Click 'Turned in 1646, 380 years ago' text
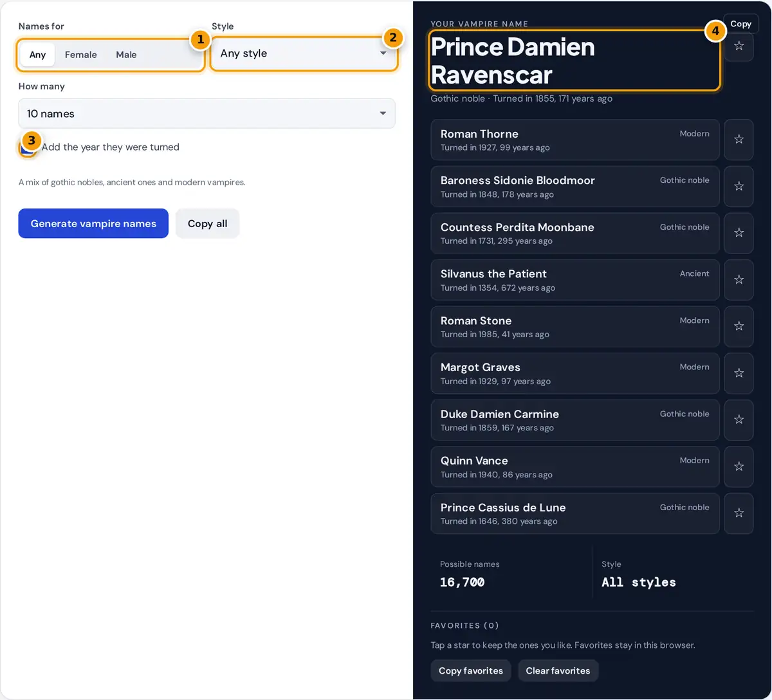Screen dimensions: 772x700 point(499,521)
